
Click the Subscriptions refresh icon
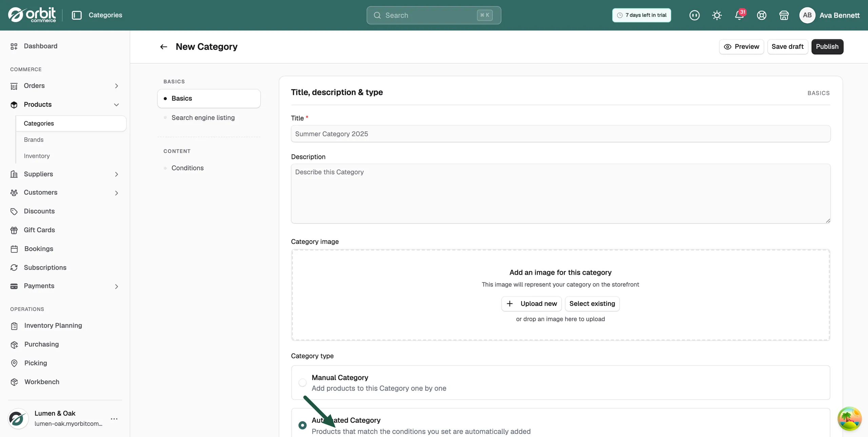[14, 268]
